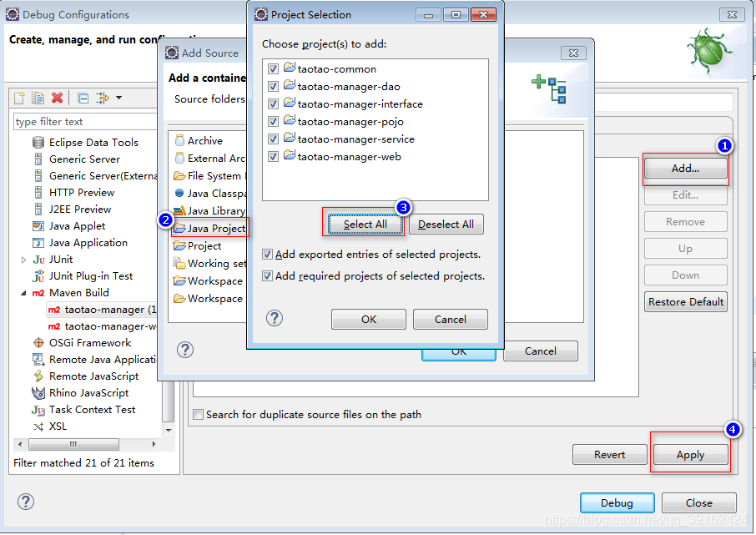Viewport: 756px width, 535px height.
Task: Select JUnit Plug-in Test type
Action: [x=91, y=276]
